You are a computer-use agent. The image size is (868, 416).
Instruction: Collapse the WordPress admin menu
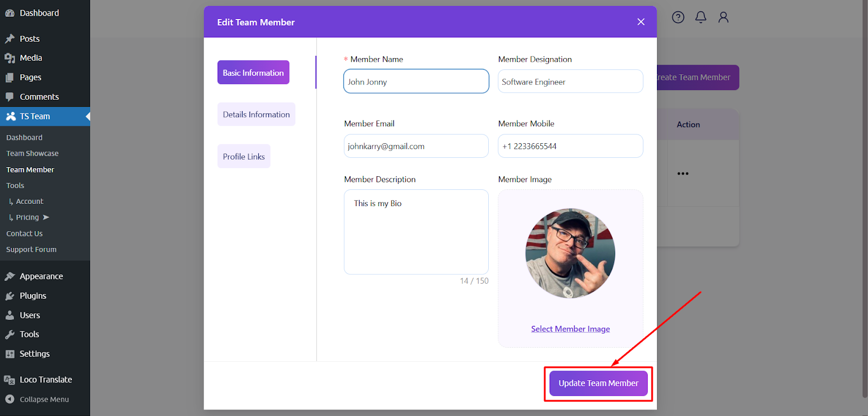pos(37,399)
